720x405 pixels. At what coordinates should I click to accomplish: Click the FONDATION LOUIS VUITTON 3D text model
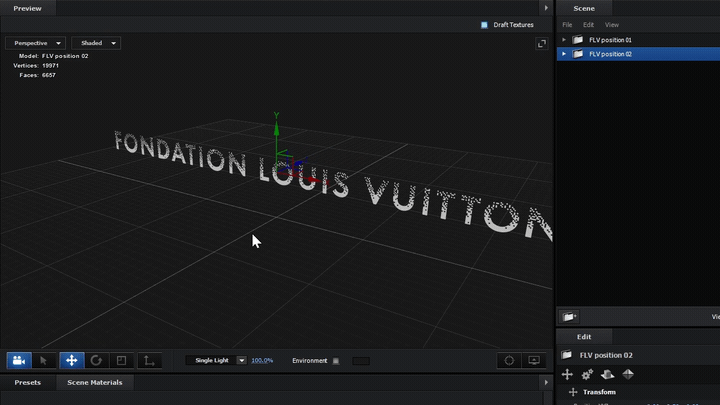tap(333, 185)
